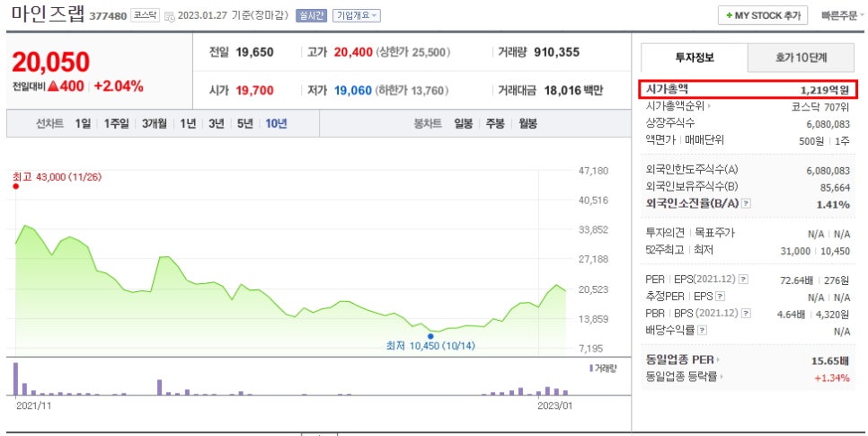The image size is (868, 436).
Task: Click the 전일 value 19,650
Action: (254, 52)
